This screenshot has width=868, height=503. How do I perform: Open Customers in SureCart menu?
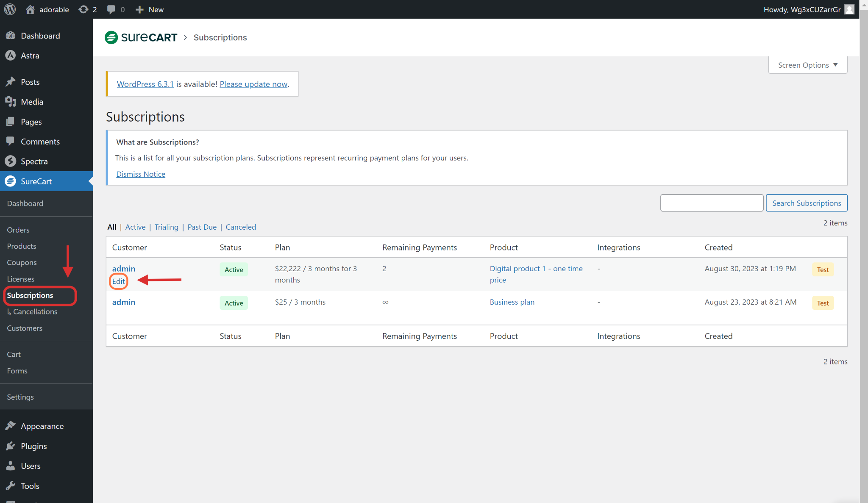pos(25,328)
